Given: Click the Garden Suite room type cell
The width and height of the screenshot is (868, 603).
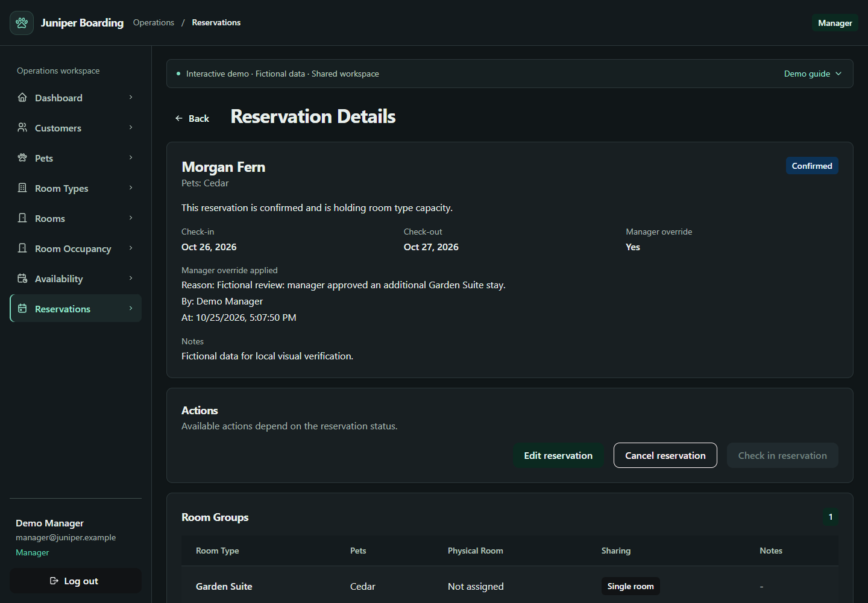Looking at the screenshot, I should click(x=224, y=586).
